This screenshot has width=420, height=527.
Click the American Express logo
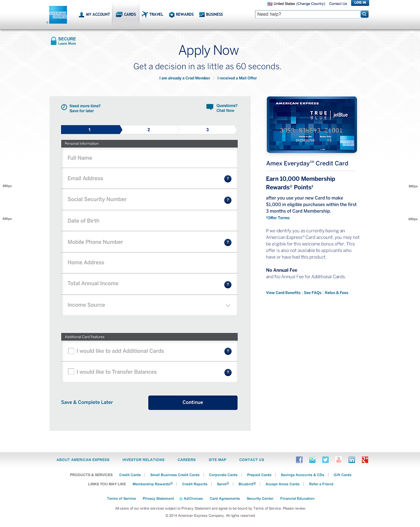(x=58, y=15)
